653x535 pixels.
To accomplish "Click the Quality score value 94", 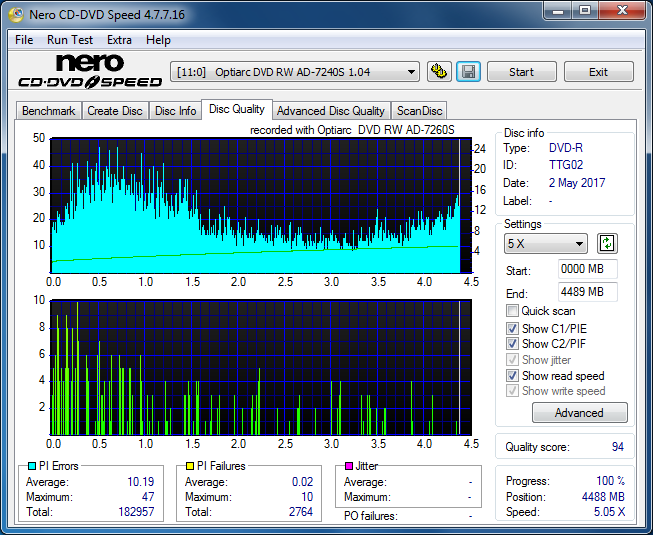I will click(x=618, y=447).
